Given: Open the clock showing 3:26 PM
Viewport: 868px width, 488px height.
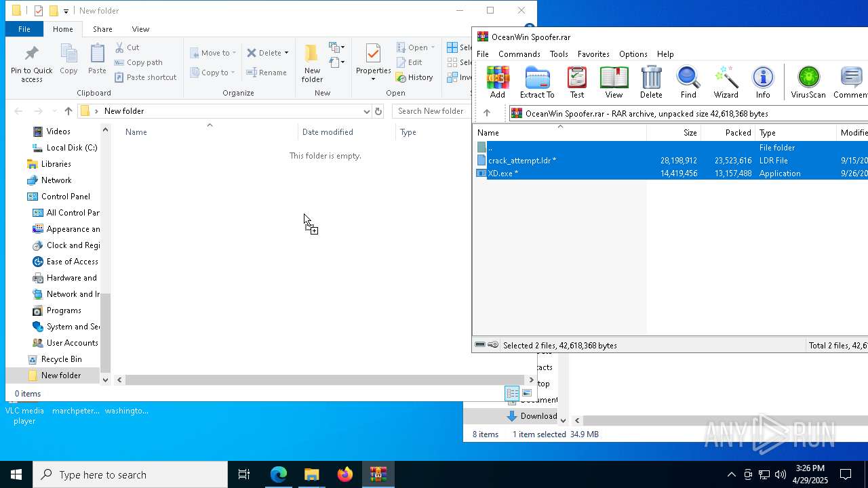Looking at the screenshot, I should click(810, 474).
